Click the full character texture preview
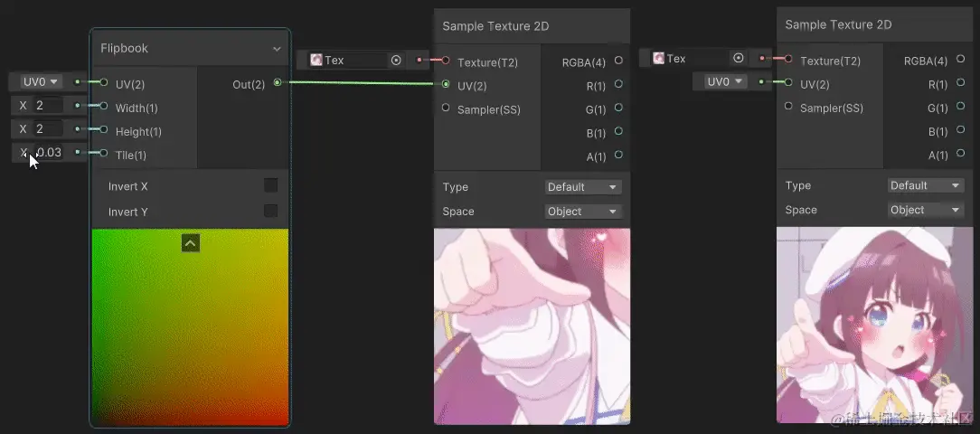 875,325
